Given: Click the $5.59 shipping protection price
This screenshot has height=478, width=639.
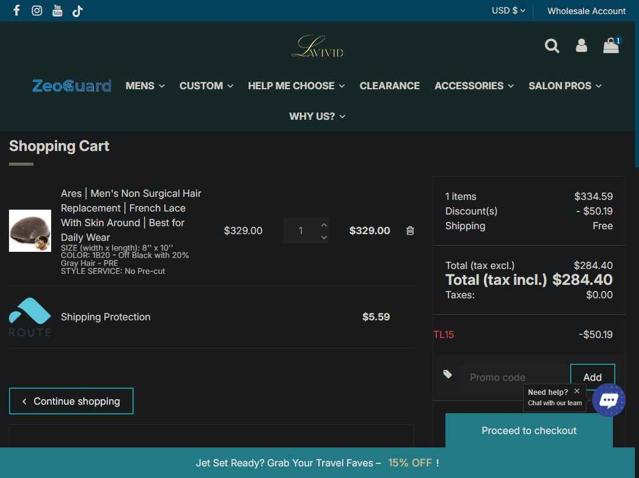Looking at the screenshot, I should pos(376,317).
